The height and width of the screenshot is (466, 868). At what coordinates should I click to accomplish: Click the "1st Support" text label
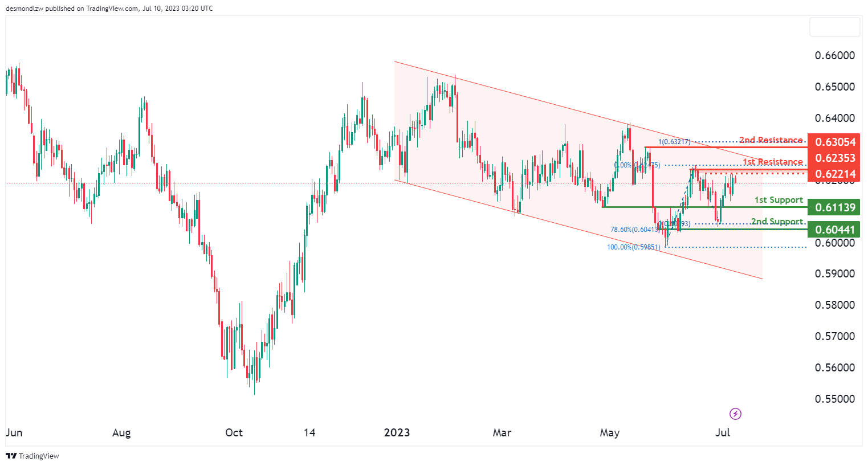779,200
